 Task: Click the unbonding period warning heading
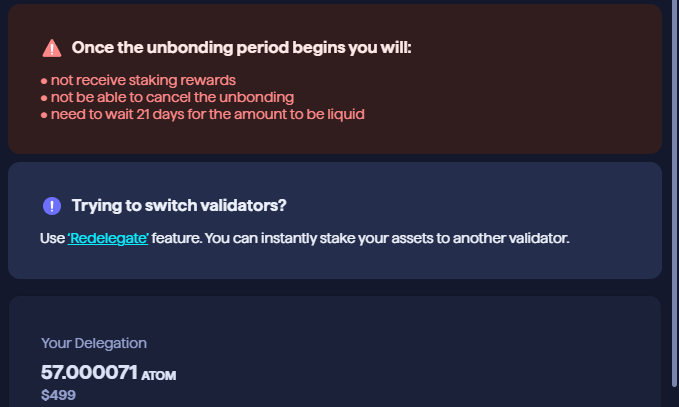coord(241,48)
